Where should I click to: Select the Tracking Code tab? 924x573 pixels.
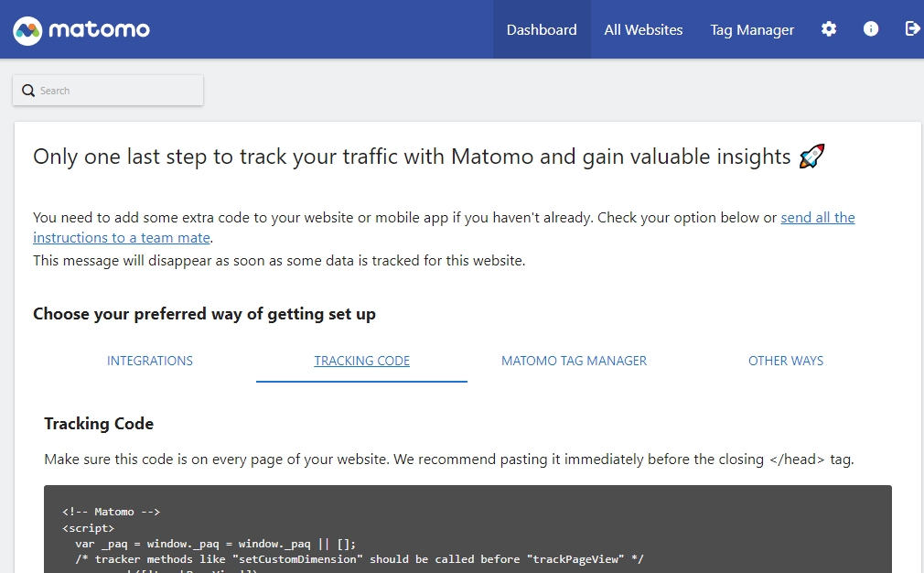point(362,361)
